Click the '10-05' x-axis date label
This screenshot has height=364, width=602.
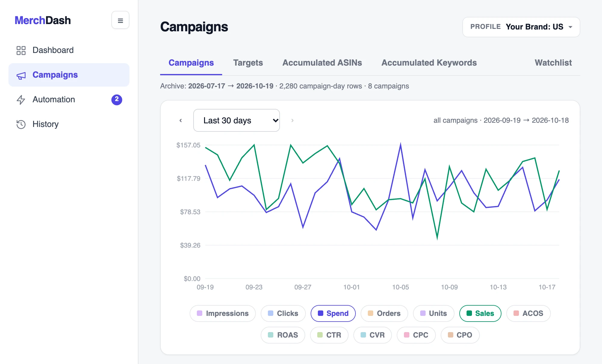[401, 287]
